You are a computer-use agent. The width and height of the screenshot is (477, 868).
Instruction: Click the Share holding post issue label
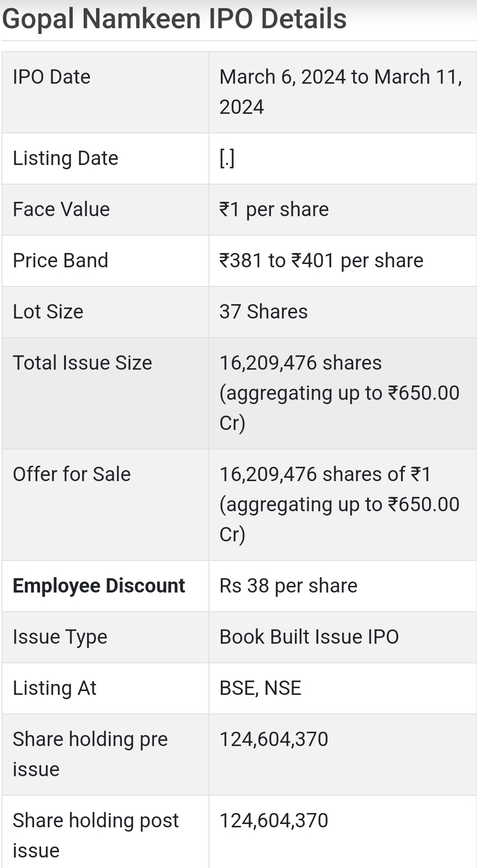pyautogui.click(x=96, y=835)
